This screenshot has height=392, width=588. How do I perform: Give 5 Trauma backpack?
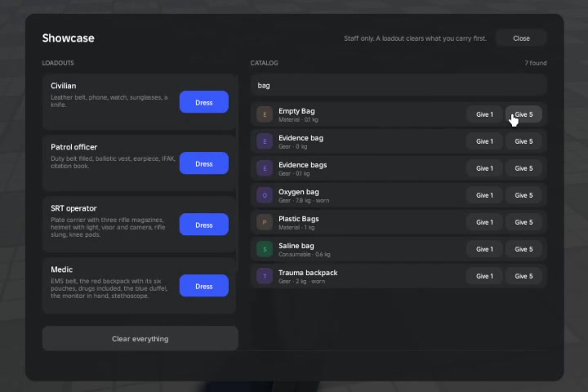(x=523, y=277)
